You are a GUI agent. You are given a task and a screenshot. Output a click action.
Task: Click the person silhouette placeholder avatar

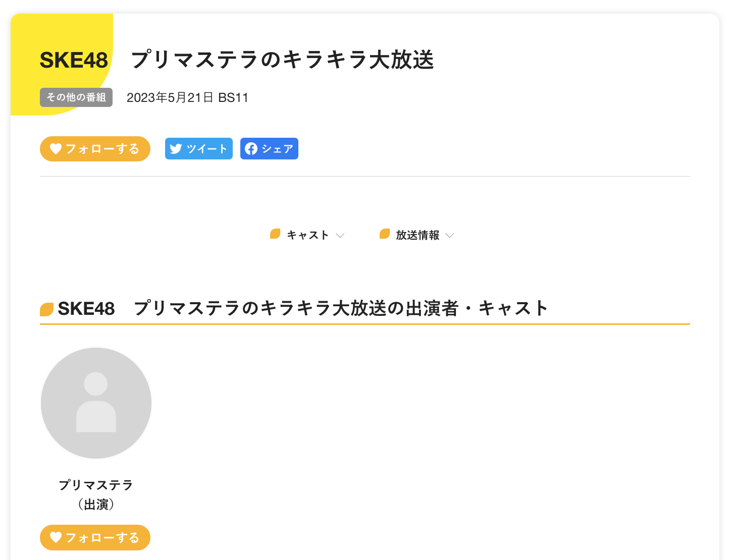(96, 403)
